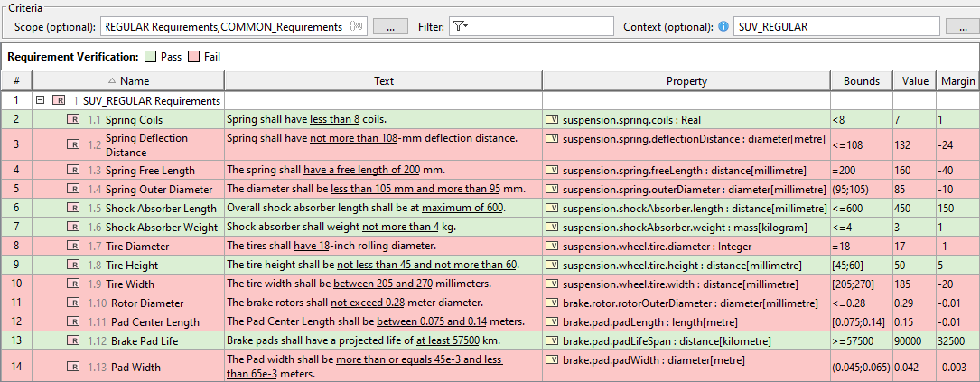The image size is (980, 382).
Task: Click the filter funnel icon
Action: point(460,27)
